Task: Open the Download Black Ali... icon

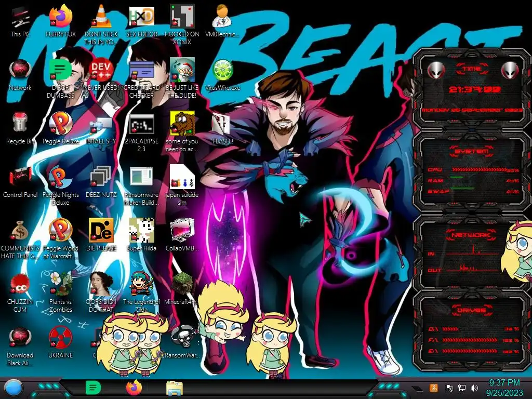Action: tap(20, 337)
